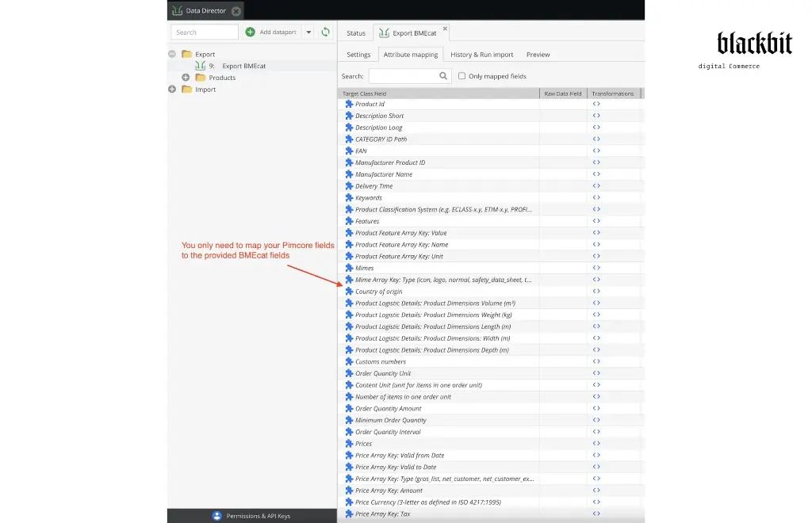
Task: Click puzzle icon of Order Quantity Unit
Action: 349,373
